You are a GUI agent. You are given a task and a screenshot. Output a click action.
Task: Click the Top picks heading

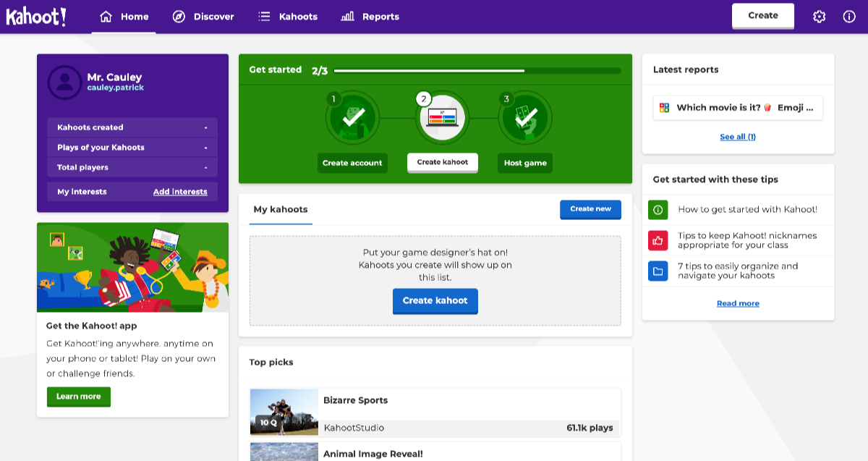271,362
